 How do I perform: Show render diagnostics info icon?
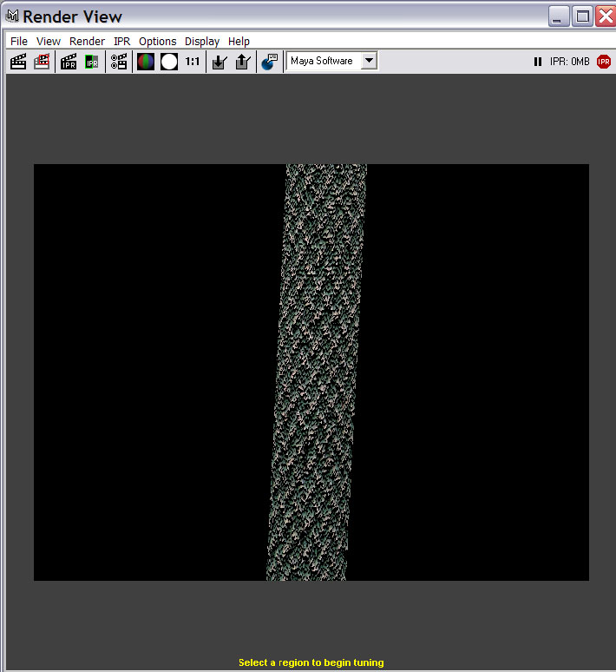[x=270, y=62]
